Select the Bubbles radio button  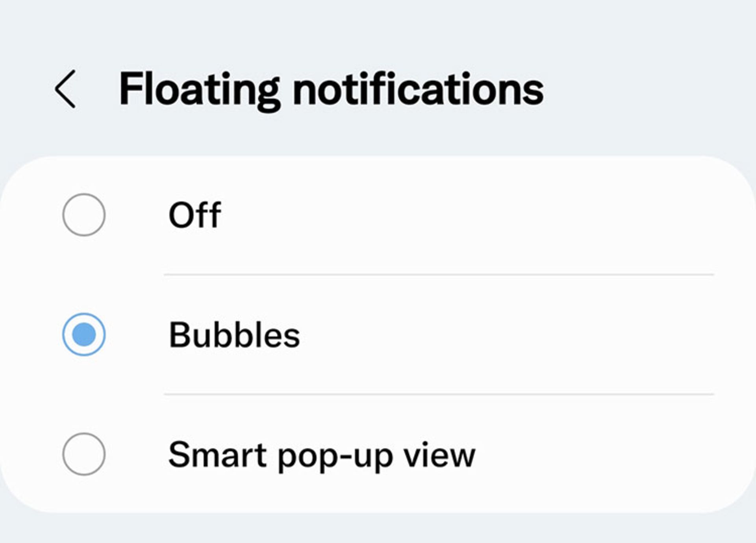pos(84,334)
